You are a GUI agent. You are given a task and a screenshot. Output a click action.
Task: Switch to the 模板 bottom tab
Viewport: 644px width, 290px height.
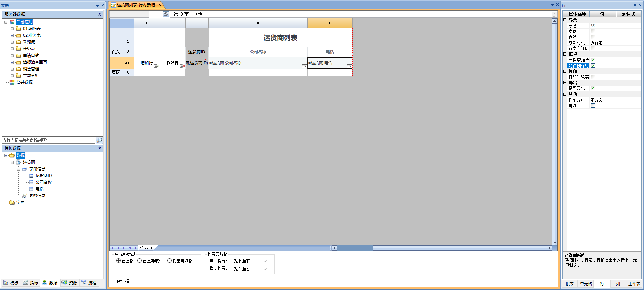click(11, 283)
